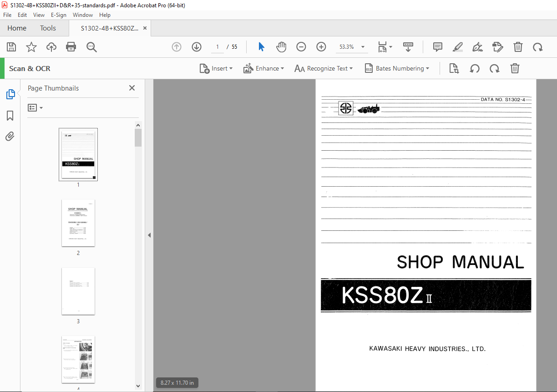Open the Bates Numbering dropdown
This screenshot has height=392, width=557.
(x=397, y=68)
